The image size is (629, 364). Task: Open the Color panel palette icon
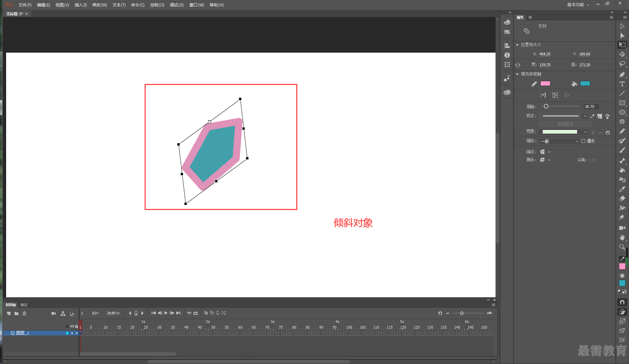(507, 22)
